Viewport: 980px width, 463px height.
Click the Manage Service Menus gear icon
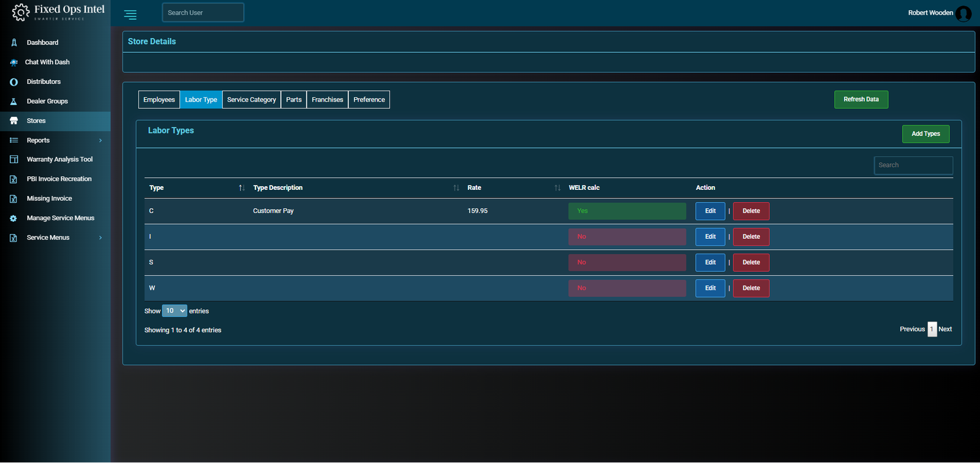pyautogui.click(x=14, y=218)
